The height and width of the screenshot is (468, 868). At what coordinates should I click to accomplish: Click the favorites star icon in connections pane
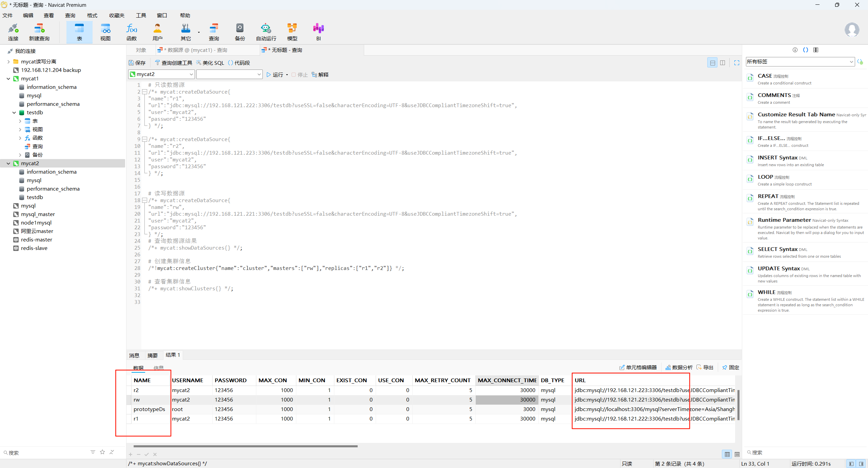pyautogui.click(x=102, y=452)
